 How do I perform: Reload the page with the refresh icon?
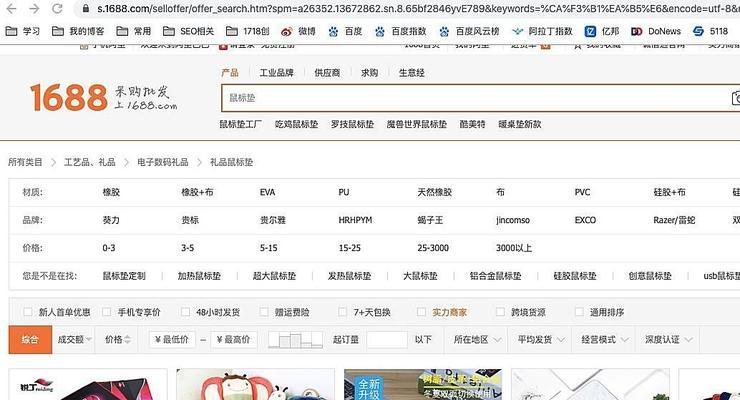point(57,8)
